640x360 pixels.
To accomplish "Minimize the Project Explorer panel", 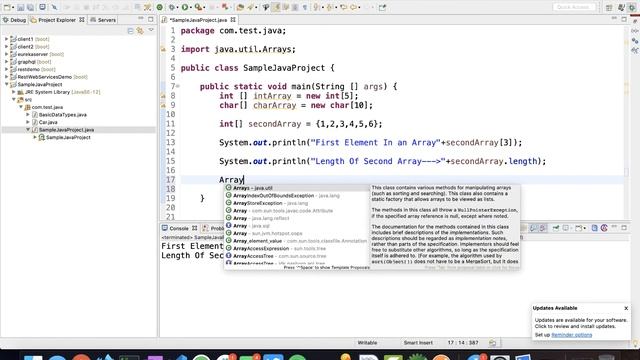I will tap(140, 19).
